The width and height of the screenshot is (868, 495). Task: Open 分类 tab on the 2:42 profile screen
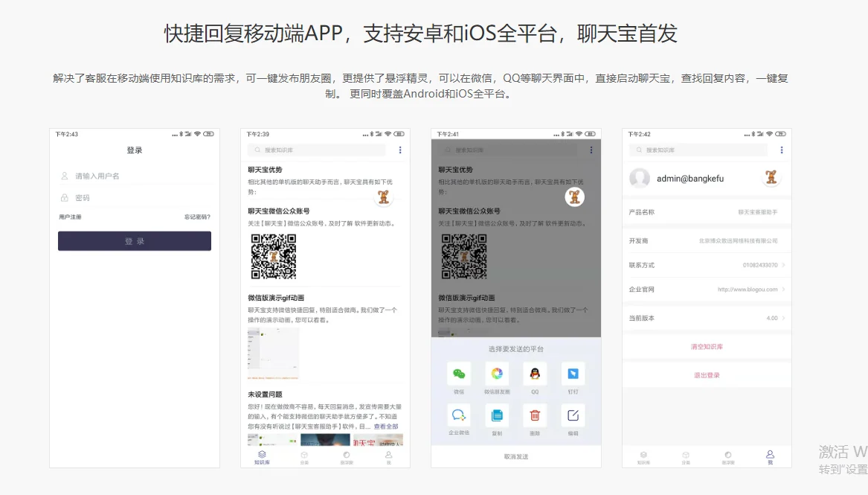[685, 458]
